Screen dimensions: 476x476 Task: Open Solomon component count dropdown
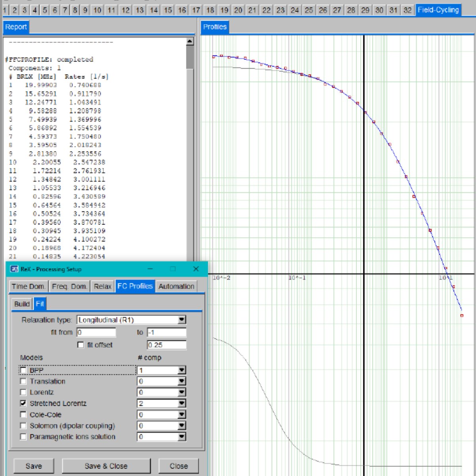tap(182, 426)
